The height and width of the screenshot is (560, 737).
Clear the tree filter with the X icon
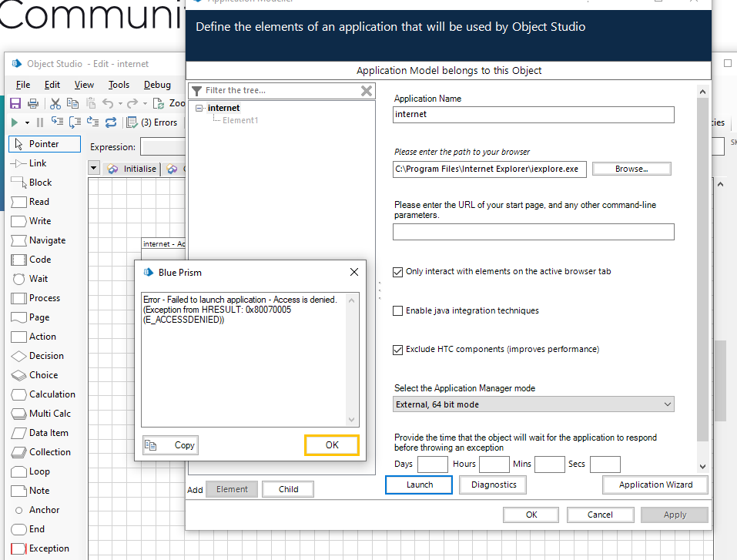click(x=367, y=91)
